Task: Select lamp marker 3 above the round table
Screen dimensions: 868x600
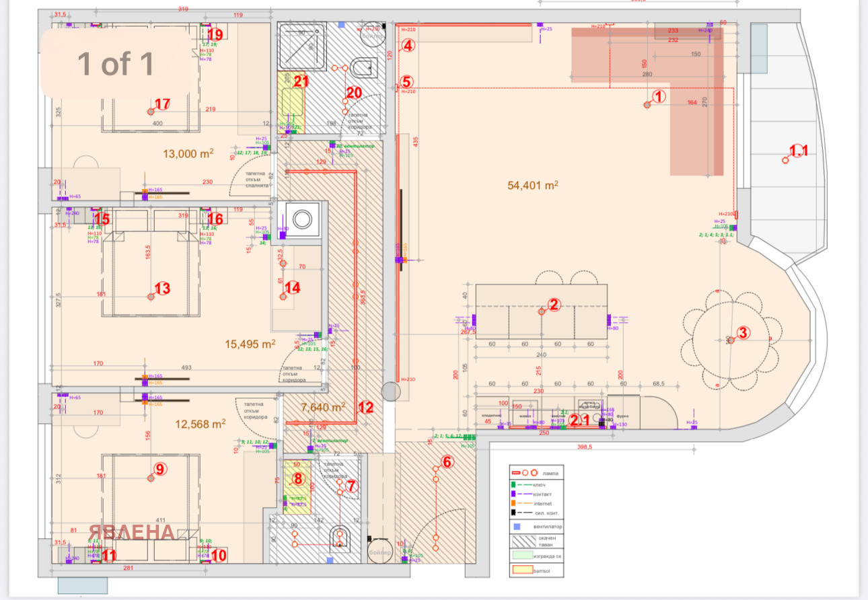Action: click(x=742, y=332)
